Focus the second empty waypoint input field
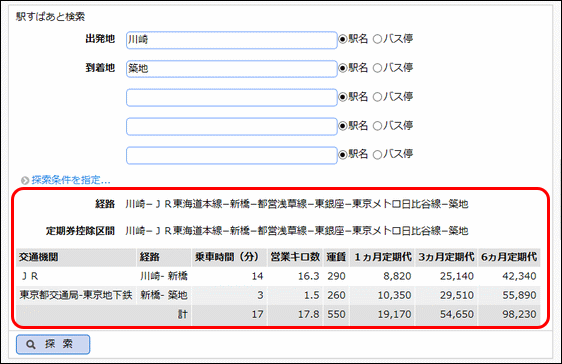Viewport: 562px width, 364px height. (x=232, y=126)
